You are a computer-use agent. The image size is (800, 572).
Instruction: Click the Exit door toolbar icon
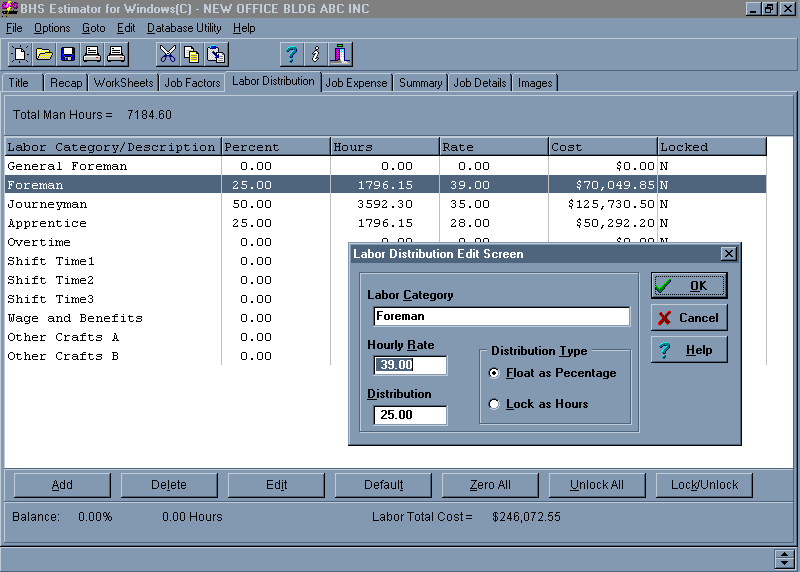pyautogui.click(x=340, y=54)
